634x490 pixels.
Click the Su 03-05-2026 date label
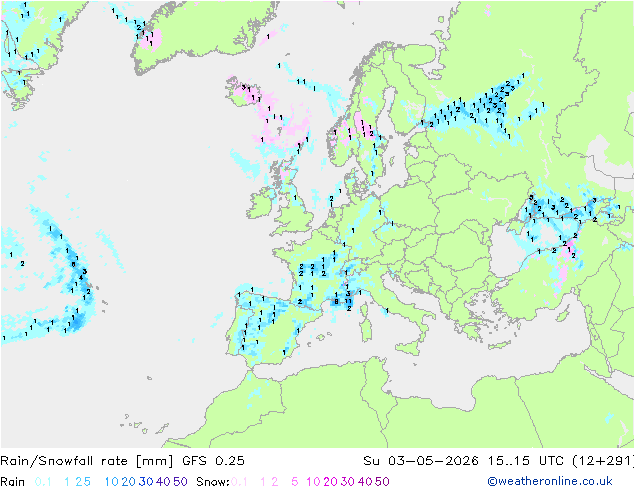(x=421, y=461)
